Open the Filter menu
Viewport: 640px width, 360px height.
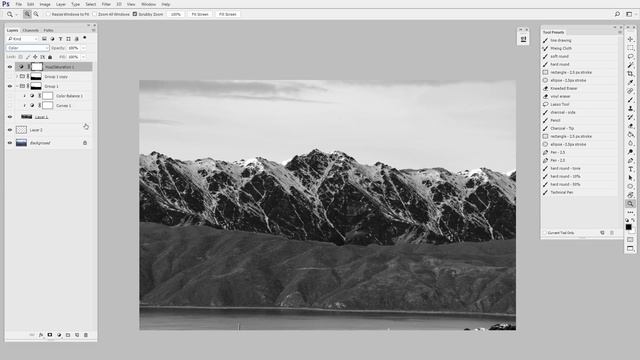(106, 4)
